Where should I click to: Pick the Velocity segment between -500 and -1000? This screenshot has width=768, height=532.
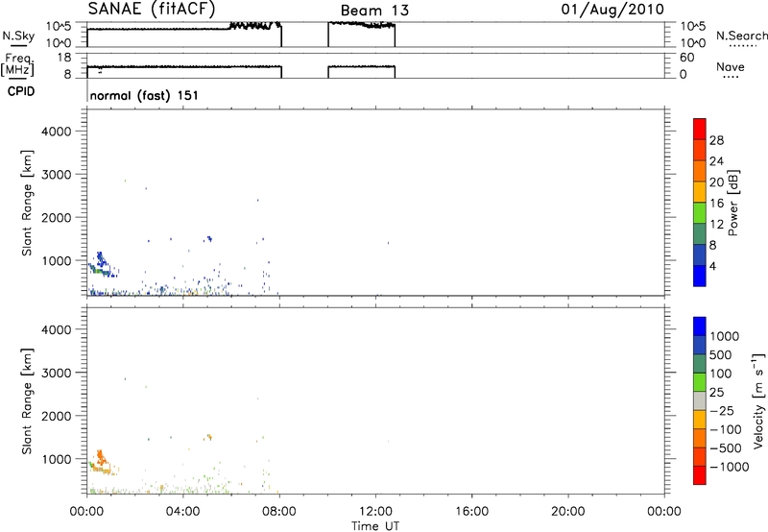700,456
